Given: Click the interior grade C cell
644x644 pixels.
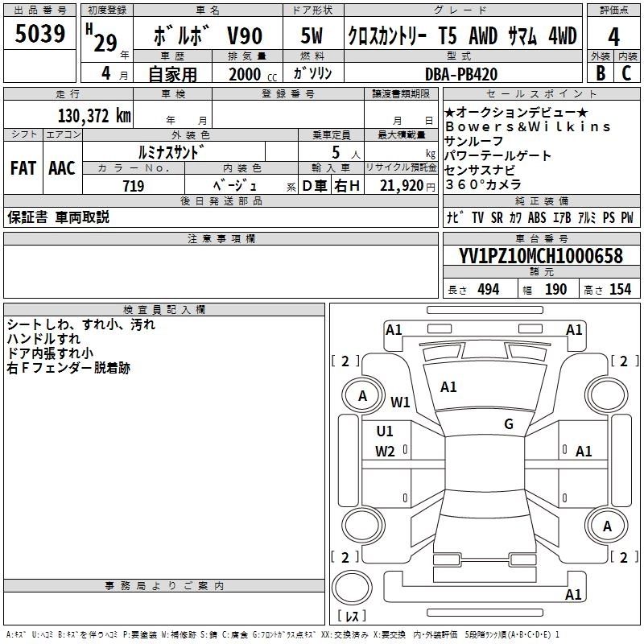Looking at the screenshot, I should [x=627, y=72].
